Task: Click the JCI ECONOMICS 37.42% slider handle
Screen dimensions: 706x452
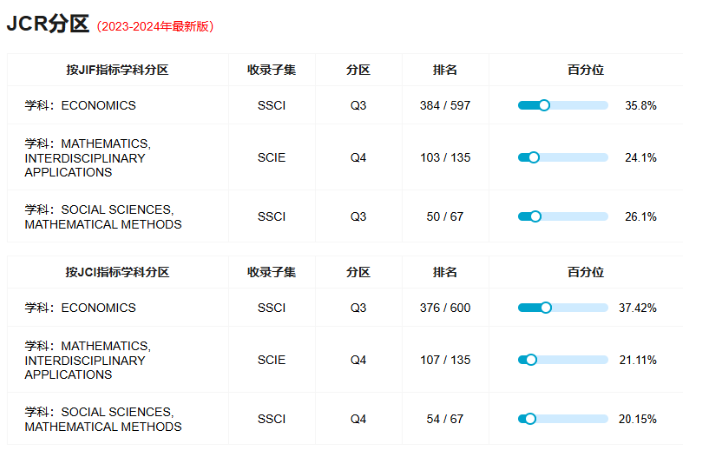Action: pos(546,307)
